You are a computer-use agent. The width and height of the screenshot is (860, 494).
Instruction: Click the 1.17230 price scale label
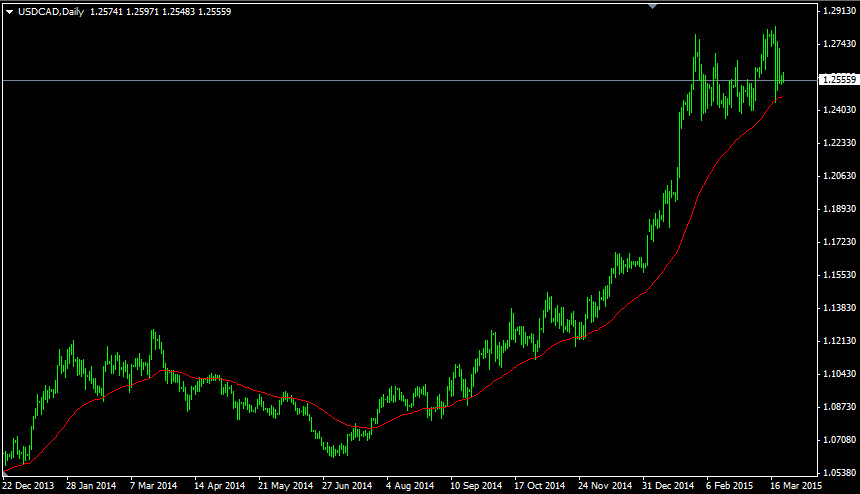click(x=840, y=241)
